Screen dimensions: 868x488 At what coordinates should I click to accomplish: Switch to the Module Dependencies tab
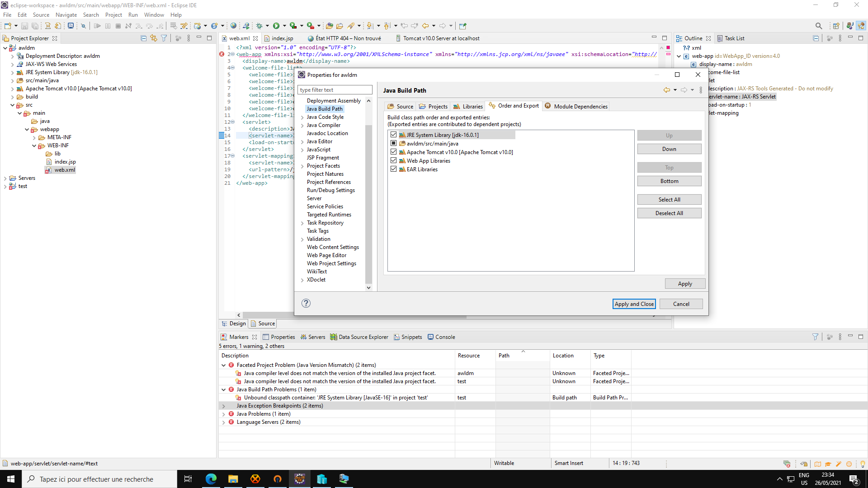pyautogui.click(x=576, y=106)
